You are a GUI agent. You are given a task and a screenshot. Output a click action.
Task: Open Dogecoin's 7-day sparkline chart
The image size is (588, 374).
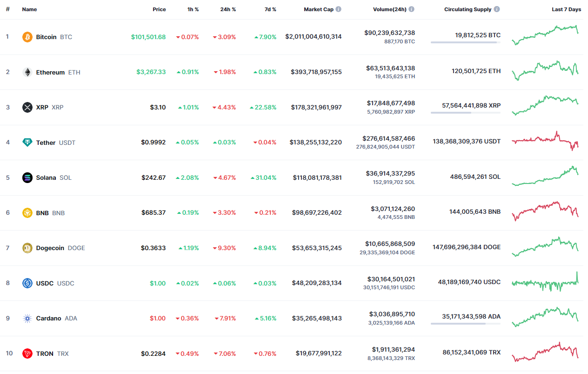click(x=545, y=246)
